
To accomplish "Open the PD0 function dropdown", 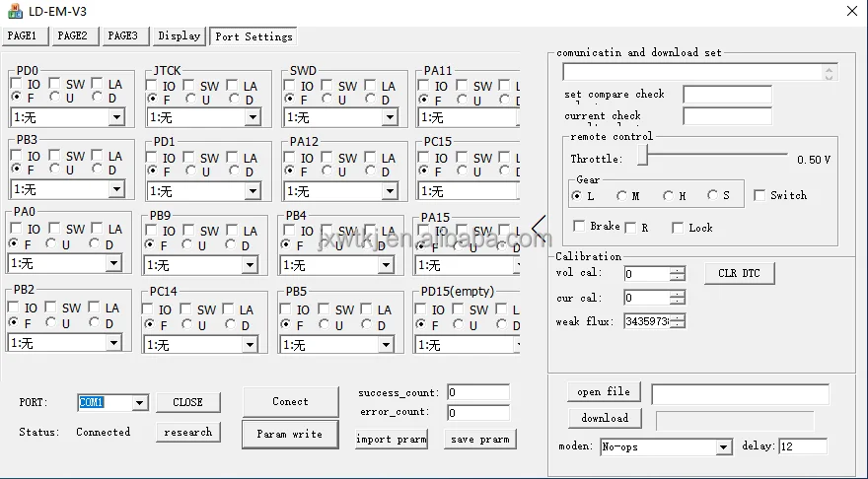I will (x=116, y=117).
